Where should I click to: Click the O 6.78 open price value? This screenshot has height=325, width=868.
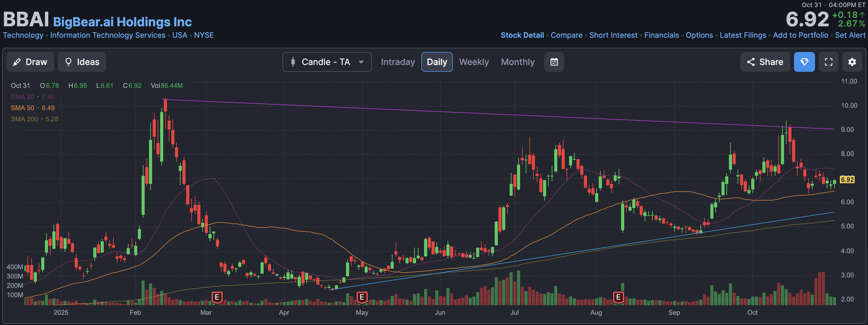coord(50,86)
